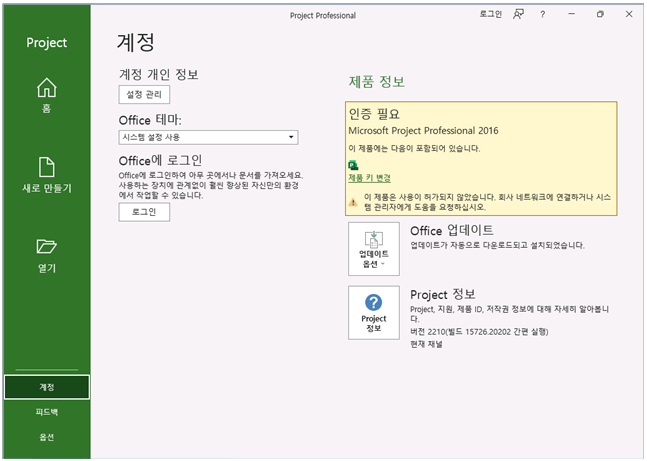The width and height of the screenshot is (647, 461).
Task: Click the feedback person icon in title bar
Action: click(x=518, y=14)
